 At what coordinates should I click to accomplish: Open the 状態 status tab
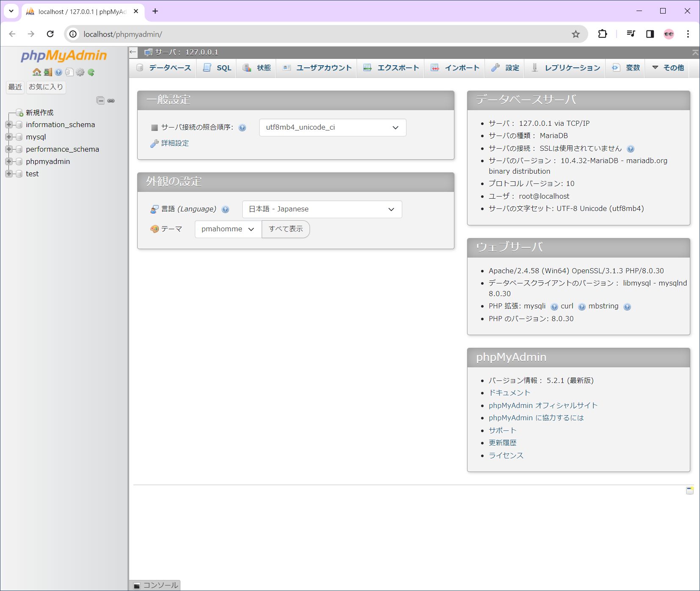coord(257,68)
